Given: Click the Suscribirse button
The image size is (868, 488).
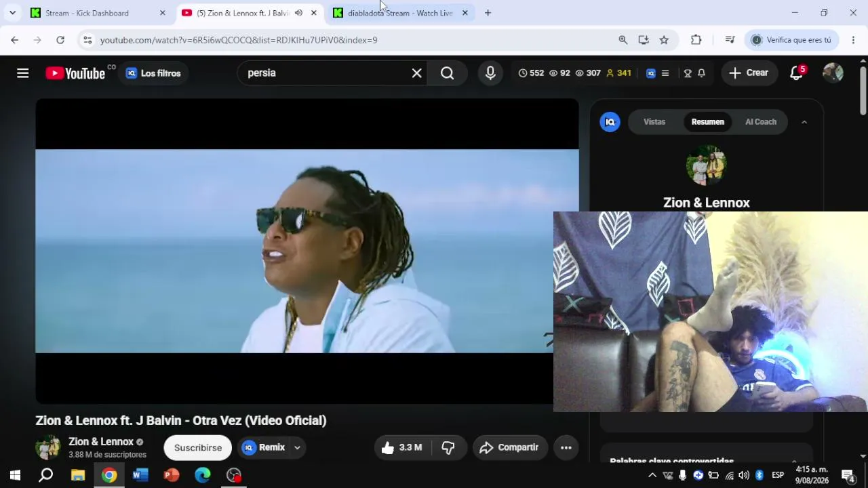Looking at the screenshot, I should coord(198,447).
